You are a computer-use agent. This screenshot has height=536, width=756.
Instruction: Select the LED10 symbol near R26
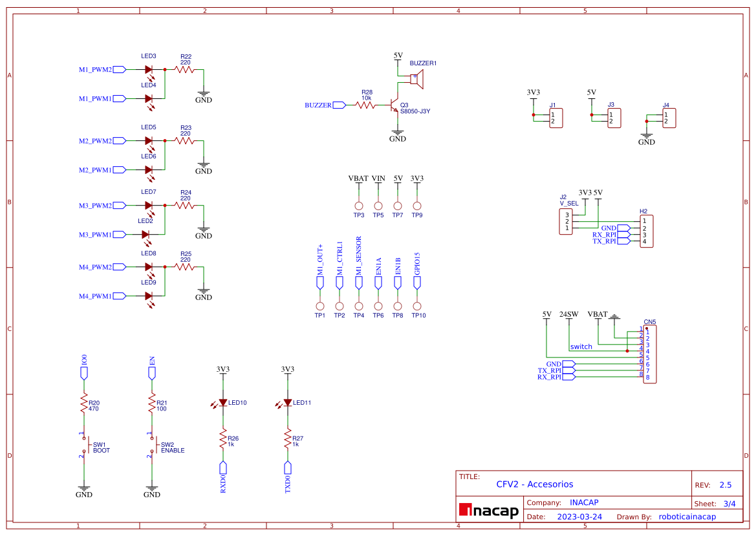coord(223,403)
